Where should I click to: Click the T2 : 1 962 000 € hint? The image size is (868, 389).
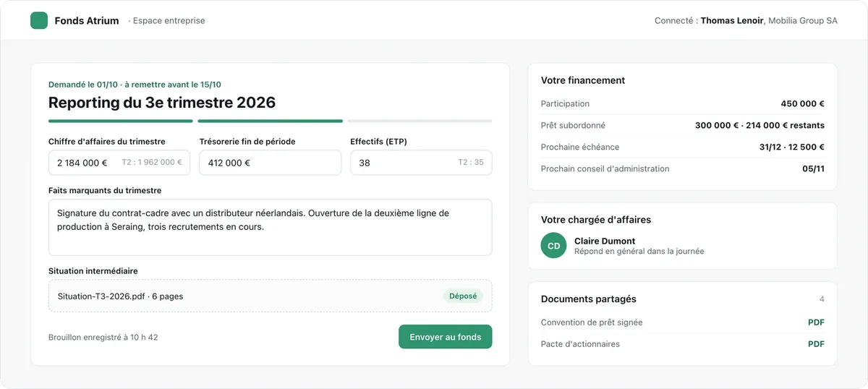[152, 163]
